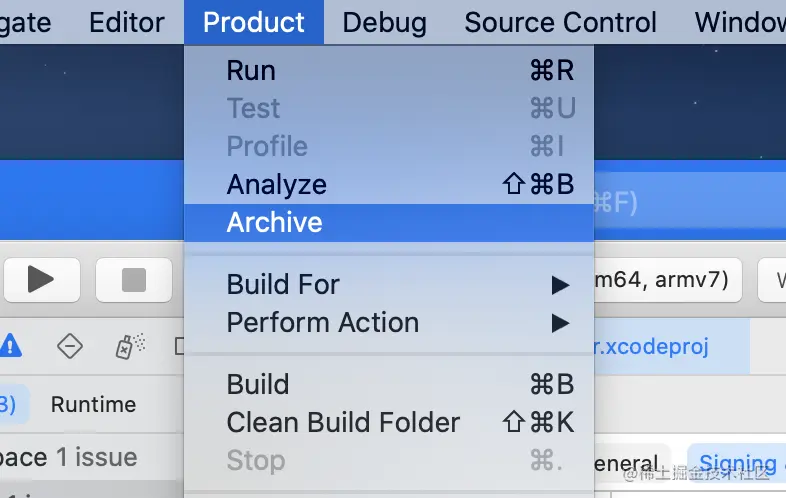Viewport: 786px width, 498px height.
Task: Expand the Build For submenu arrow
Action: pyautogui.click(x=560, y=285)
